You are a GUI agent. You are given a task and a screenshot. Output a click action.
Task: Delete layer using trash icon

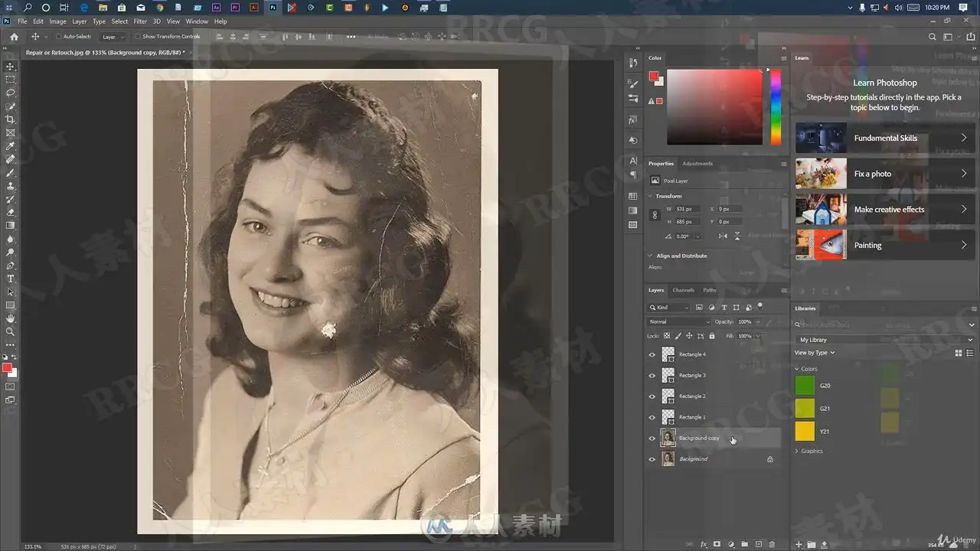[x=772, y=544]
